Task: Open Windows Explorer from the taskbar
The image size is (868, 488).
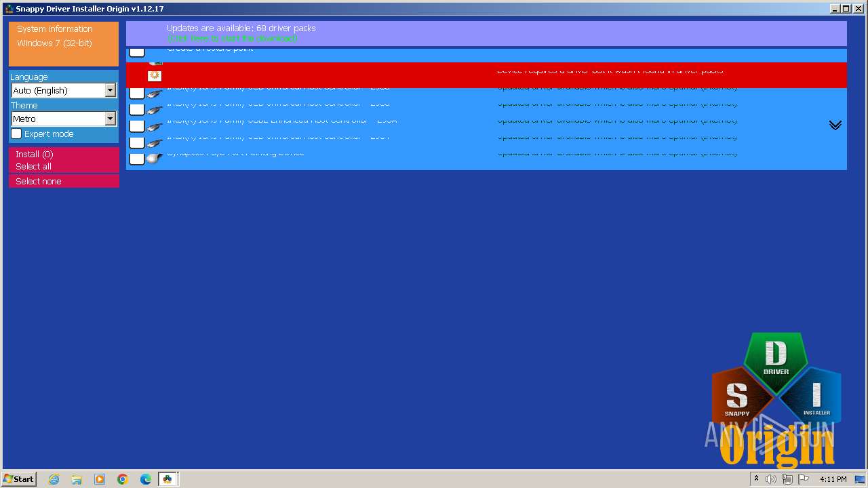Action: tap(77, 479)
